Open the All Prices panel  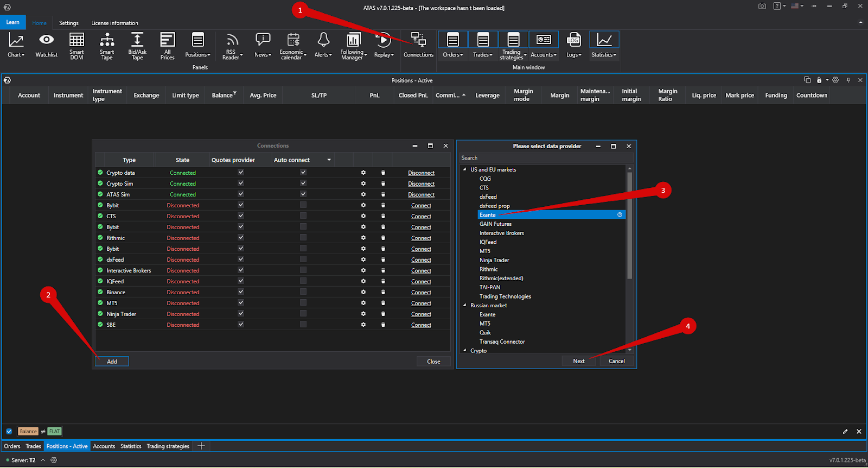(x=168, y=40)
